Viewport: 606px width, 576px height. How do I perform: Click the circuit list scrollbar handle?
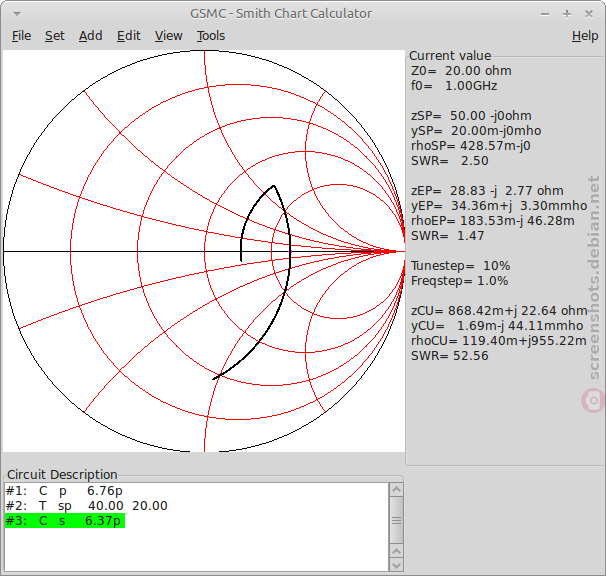point(396,520)
